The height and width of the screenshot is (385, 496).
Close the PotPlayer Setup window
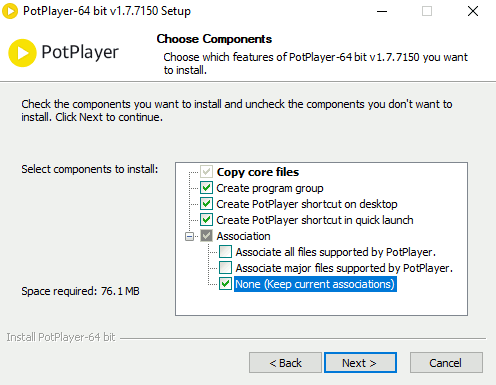click(473, 11)
